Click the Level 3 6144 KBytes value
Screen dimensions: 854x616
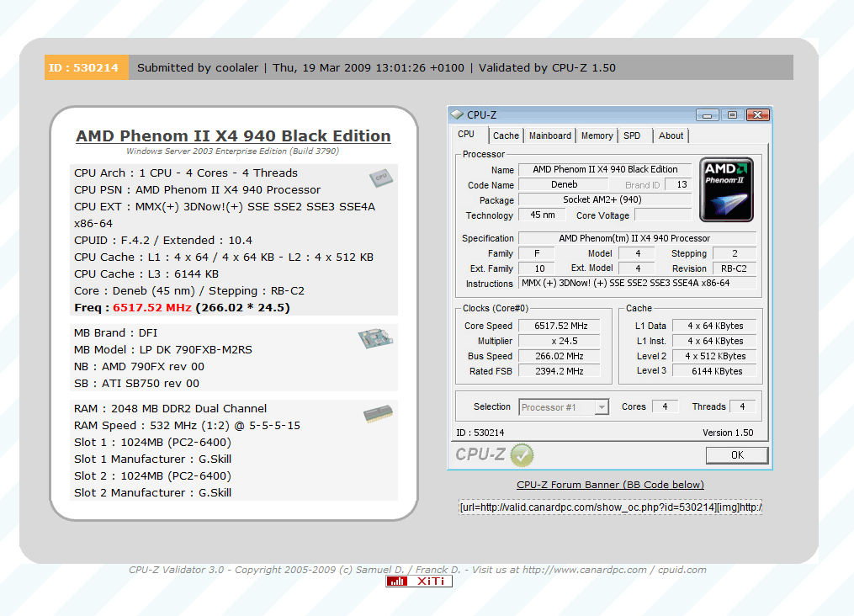(x=714, y=371)
